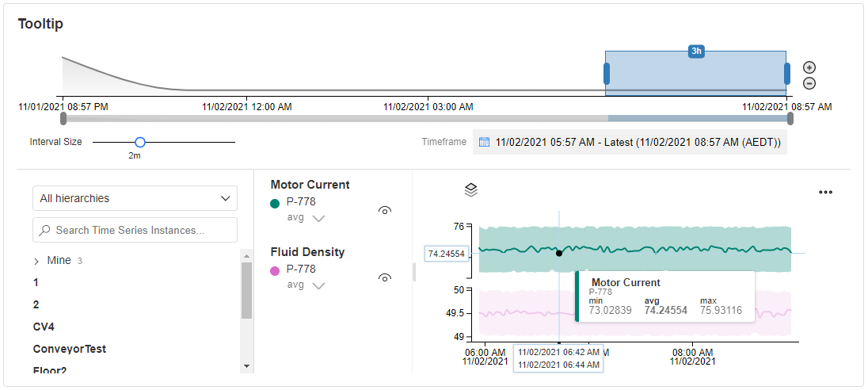
Task: Toggle visibility of Fluid Density series
Action: coord(385,277)
